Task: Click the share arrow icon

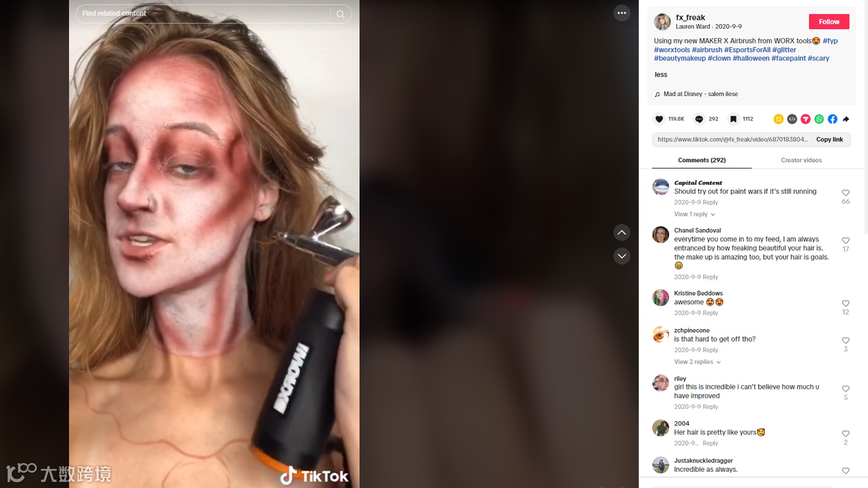Action: (x=846, y=119)
